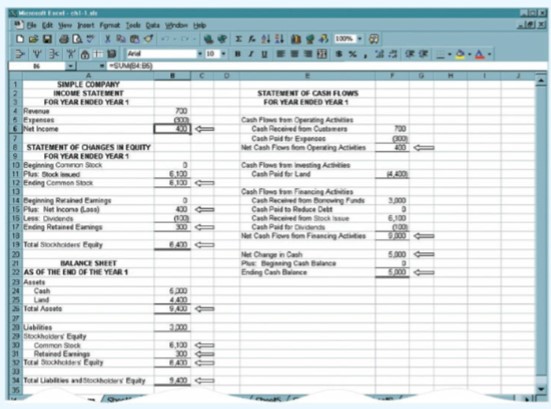The height and width of the screenshot is (409, 551).
Task: Open the Borders style dropdown arrow
Action: click(x=449, y=54)
